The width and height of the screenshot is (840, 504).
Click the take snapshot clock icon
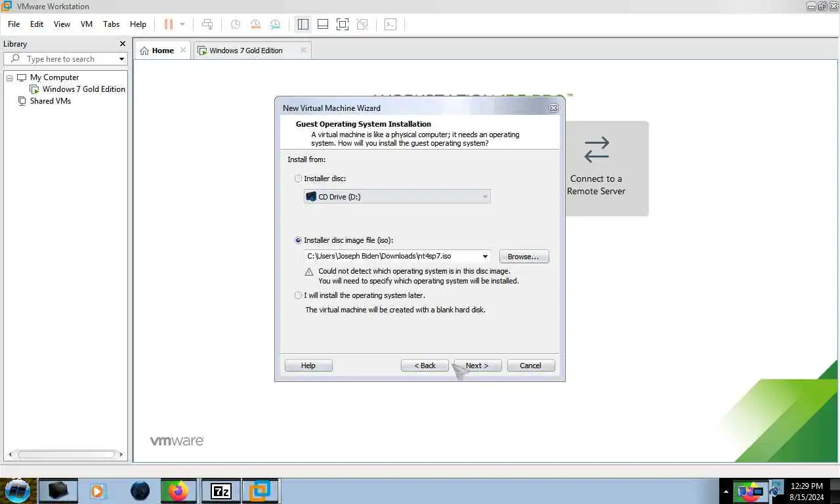235,24
